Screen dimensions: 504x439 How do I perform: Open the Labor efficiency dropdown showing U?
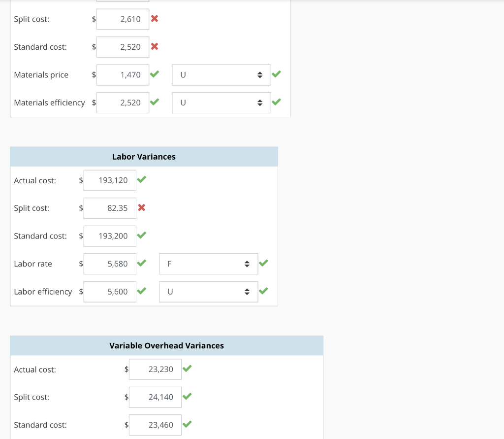tap(208, 291)
